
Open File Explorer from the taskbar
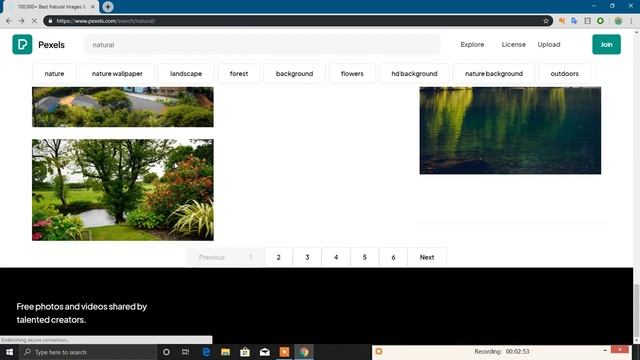coord(225,352)
